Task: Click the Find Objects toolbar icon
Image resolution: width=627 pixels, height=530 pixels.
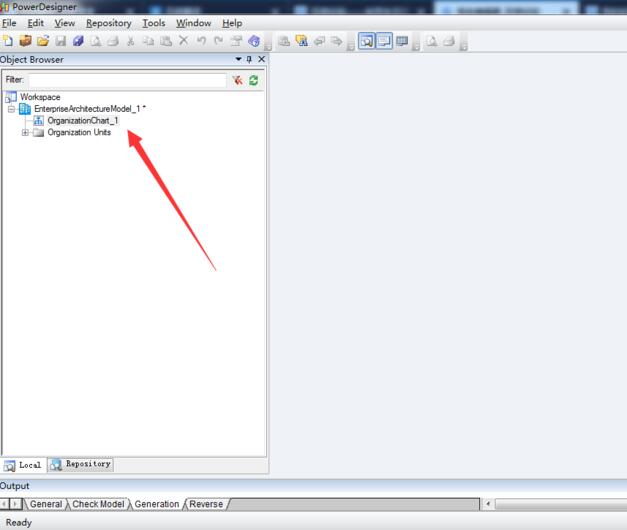Action: (x=302, y=41)
